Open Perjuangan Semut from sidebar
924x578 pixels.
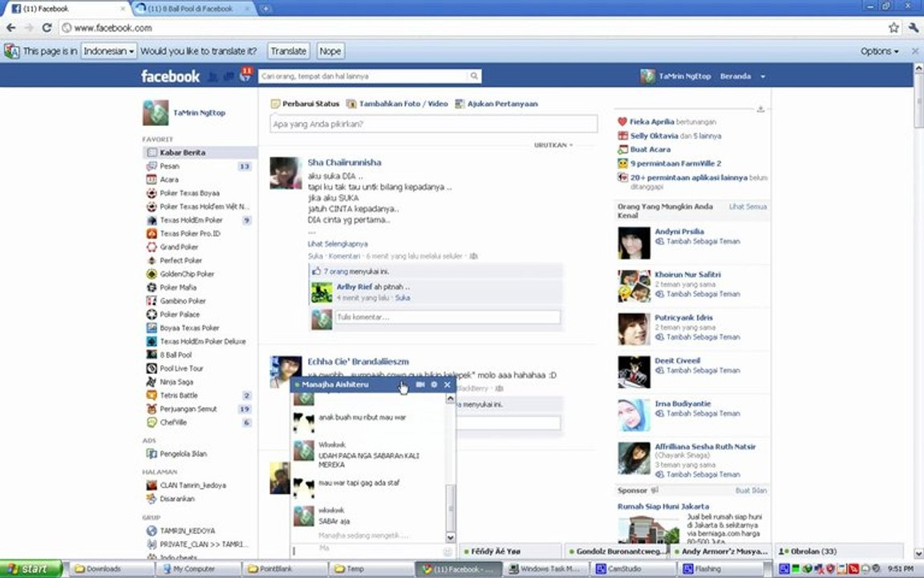click(188, 409)
